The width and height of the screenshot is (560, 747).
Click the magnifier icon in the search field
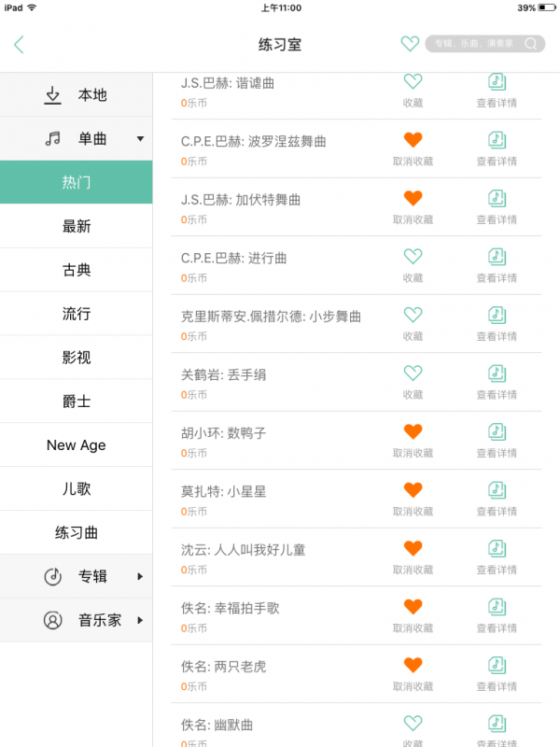529,43
